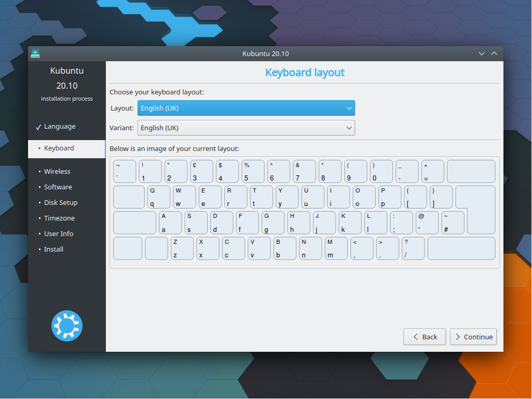Click the maximize chevron in the title bar

494,53
